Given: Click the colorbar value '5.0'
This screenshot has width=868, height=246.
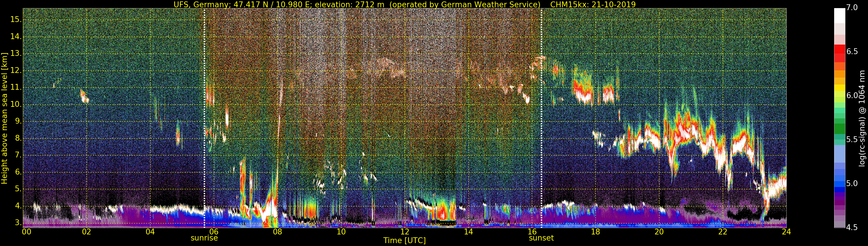Looking at the screenshot, I should 852,184.
